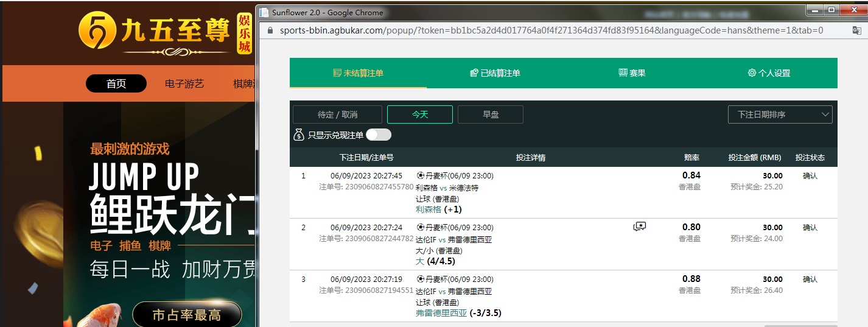This screenshot has width=868, height=327.
Task: Open 个人设置 personal settings tab
Action: [x=769, y=73]
